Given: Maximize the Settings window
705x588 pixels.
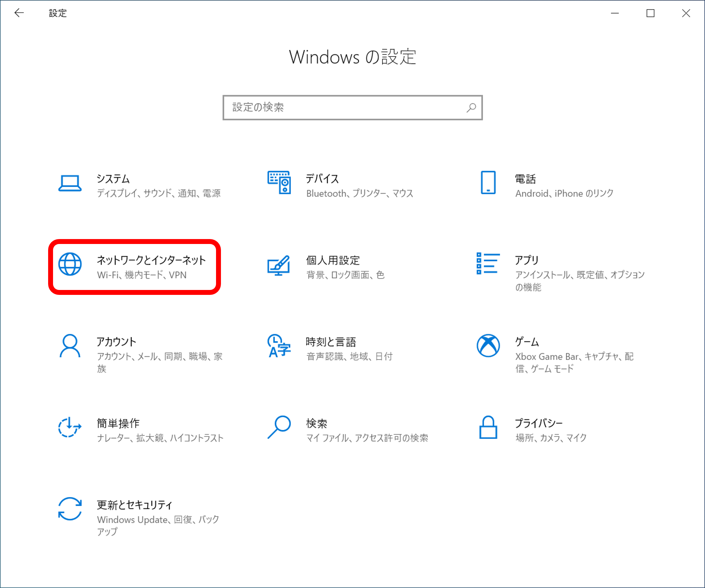Looking at the screenshot, I should [x=650, y=13].
